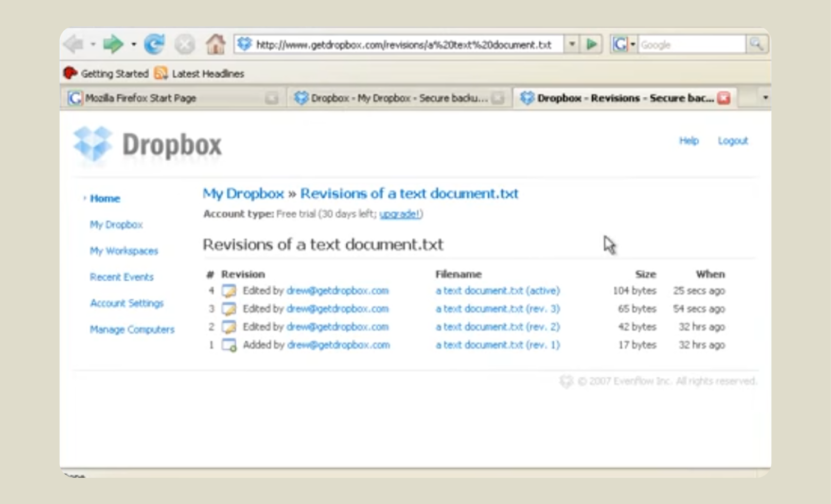The width and height of the screenshot is (831, 504).
Task: Open My Workspaces in the sidebar
Action: click(124, 251)
